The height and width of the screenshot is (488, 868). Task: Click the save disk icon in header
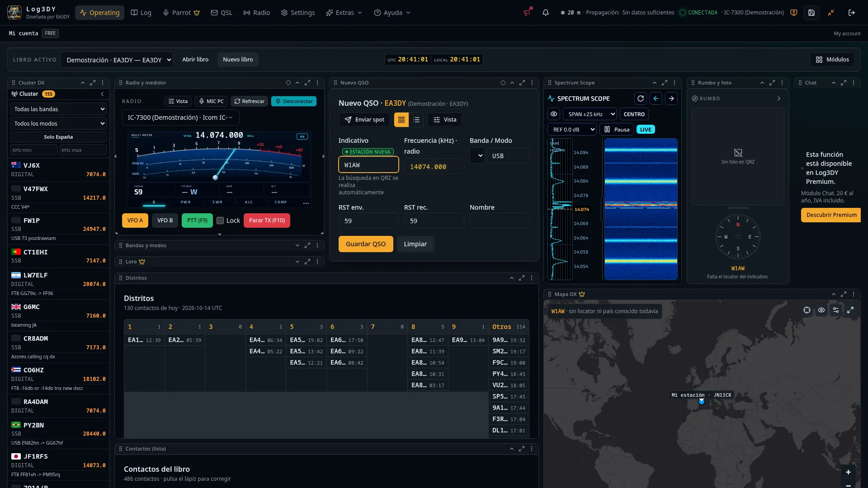click(811, 13)
